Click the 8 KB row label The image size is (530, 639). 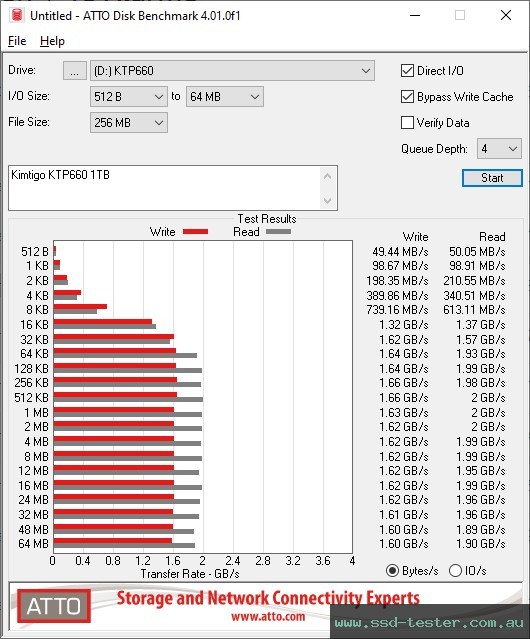37,310
